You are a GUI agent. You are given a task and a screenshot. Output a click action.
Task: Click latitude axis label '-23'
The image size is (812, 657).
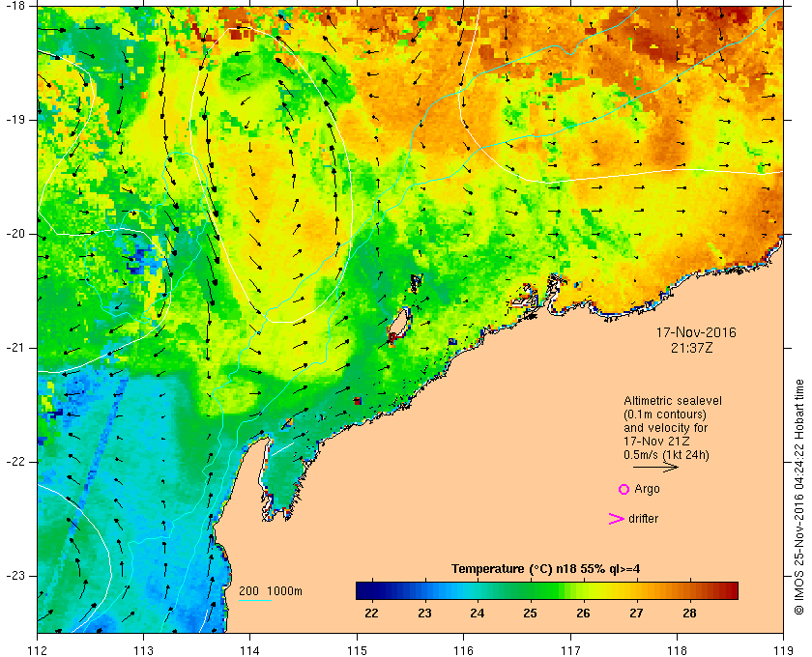15,576
